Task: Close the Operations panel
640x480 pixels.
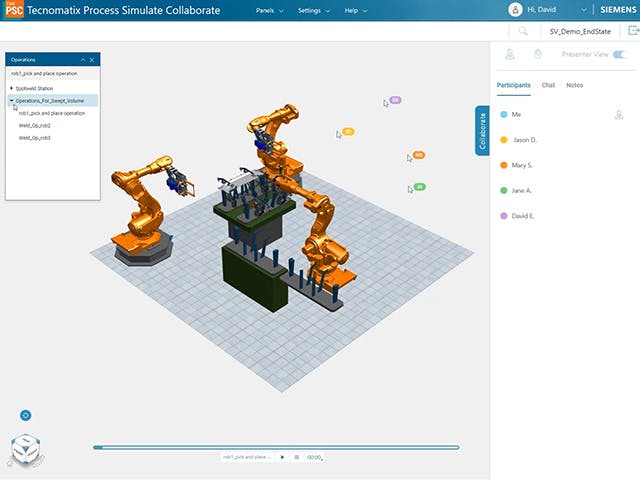Action: (x=92, y=60)
